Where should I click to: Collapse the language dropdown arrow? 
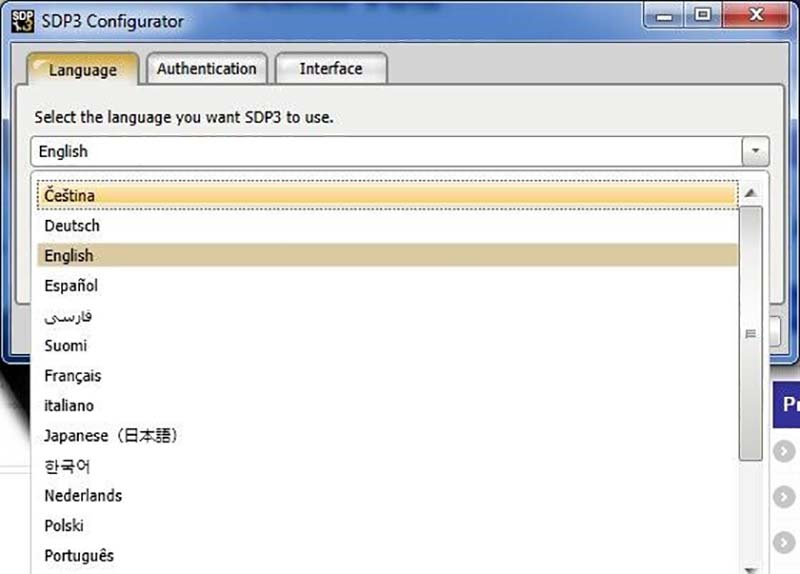755,152
